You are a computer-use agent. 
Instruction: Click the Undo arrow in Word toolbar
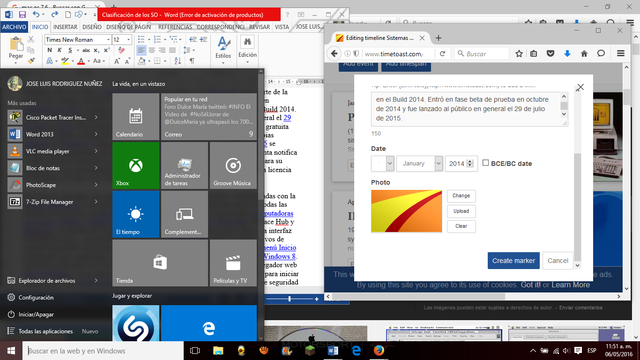36,15
